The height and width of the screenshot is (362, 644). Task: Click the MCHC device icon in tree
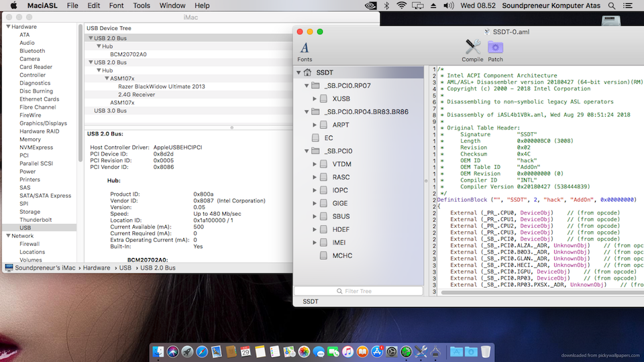point(323,255)
